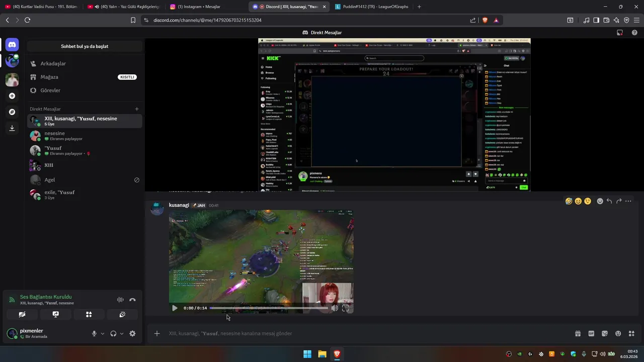The image size is (644, 362).
Task: Open the explore servers compass icon
Action: point(12,112)
